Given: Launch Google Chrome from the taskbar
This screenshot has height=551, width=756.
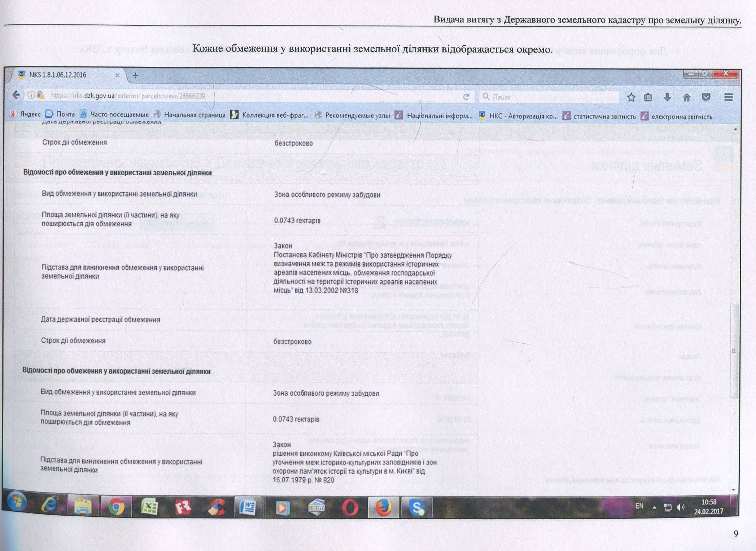Looking at the screenshot, I should pos(116,507).
